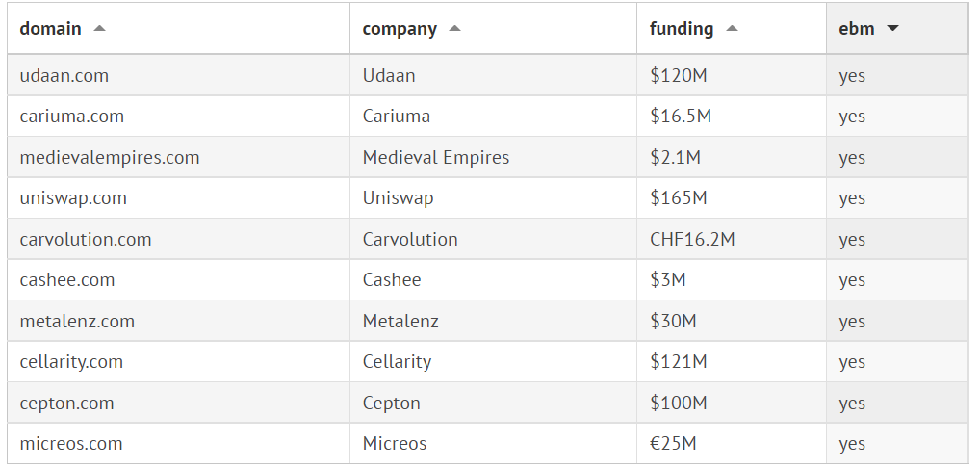Open the udaan.com domain cell

[64, 75]
